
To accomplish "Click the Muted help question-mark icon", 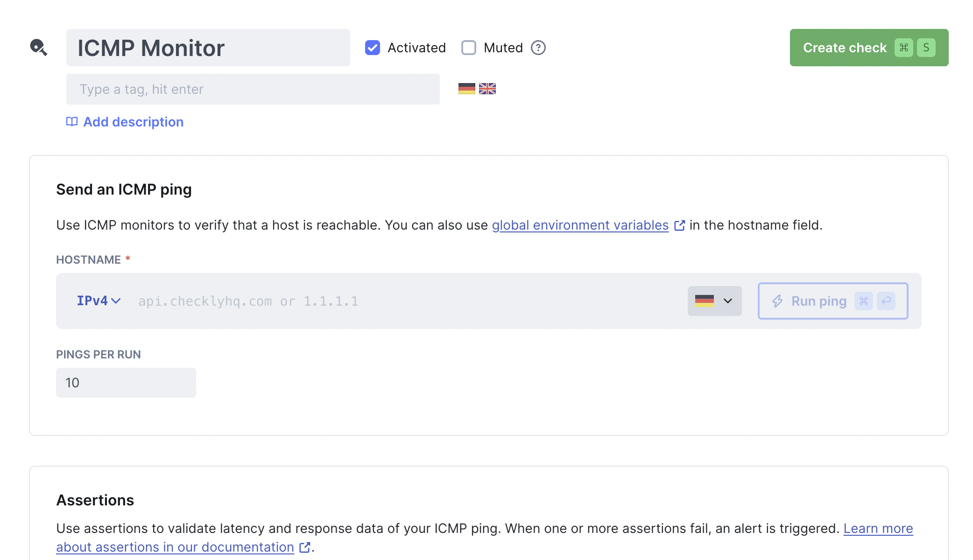I will click(x=538, y=48).
